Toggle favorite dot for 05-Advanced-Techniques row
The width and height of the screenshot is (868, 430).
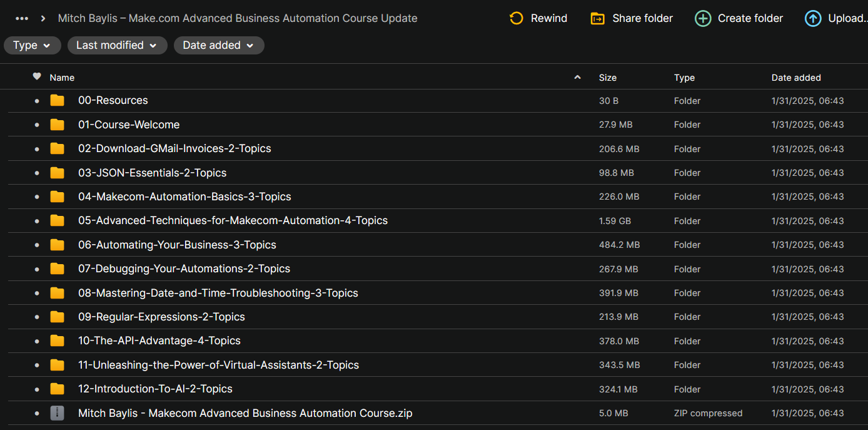37,221
